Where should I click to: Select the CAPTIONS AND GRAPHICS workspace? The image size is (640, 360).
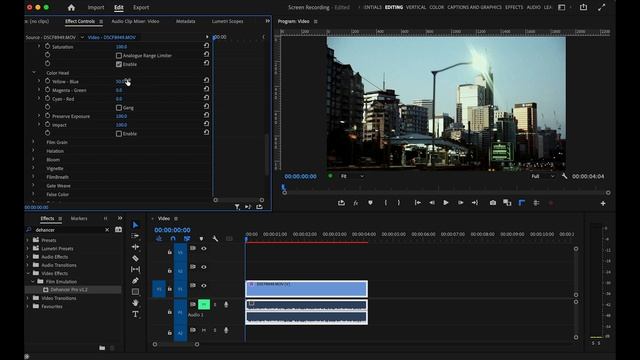click(474, 7)
